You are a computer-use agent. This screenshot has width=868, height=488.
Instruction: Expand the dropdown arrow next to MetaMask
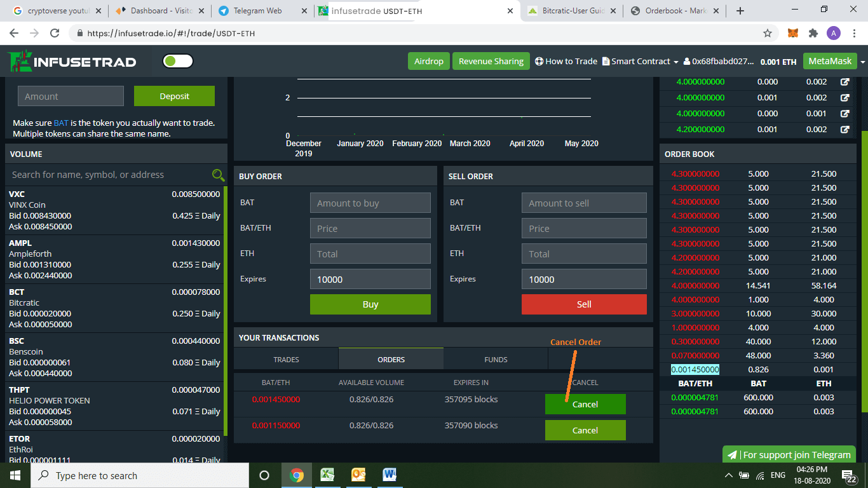tap(862, 62)
